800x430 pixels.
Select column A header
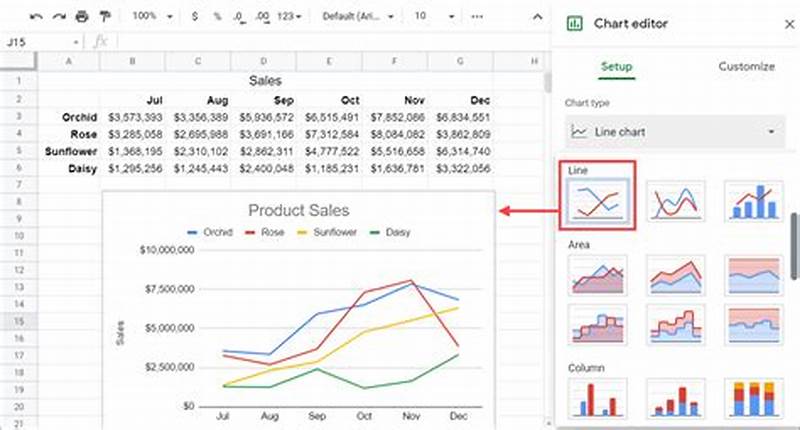tap(69, 61)
